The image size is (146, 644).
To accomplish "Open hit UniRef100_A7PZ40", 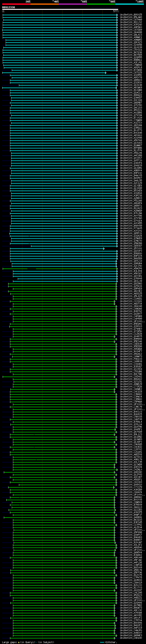I will (x=131, y=25).
